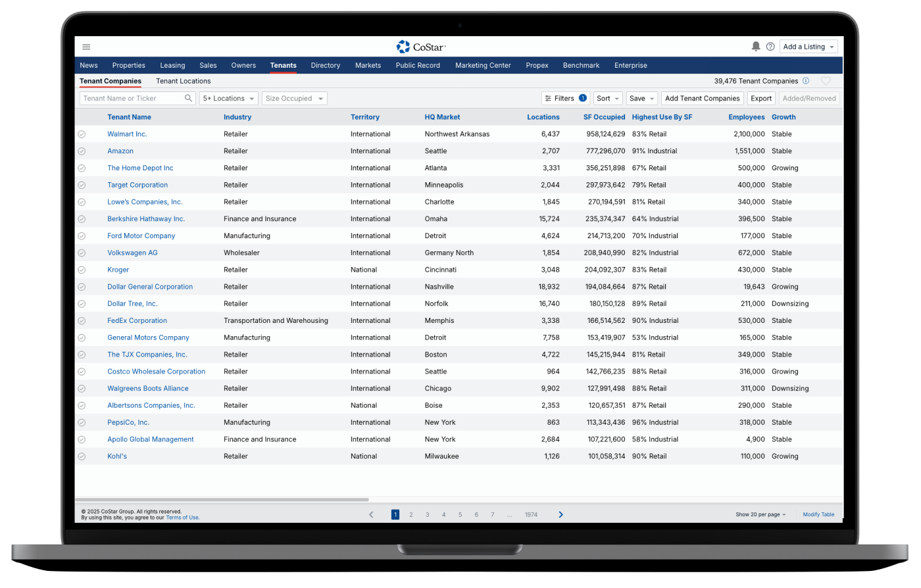The width and height of the screenshot is (921, 588).
Task: Open the Berkshire Hathaway Inc. link
Action: point(146,219)
